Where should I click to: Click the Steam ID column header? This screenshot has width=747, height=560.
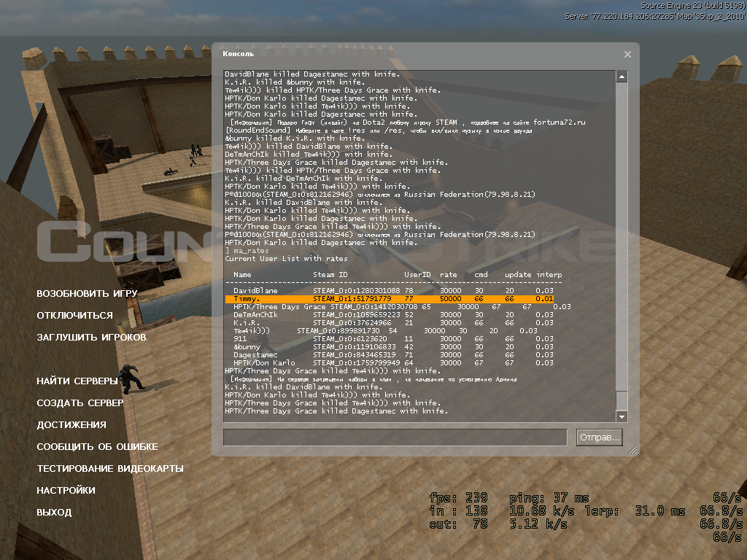330,275
